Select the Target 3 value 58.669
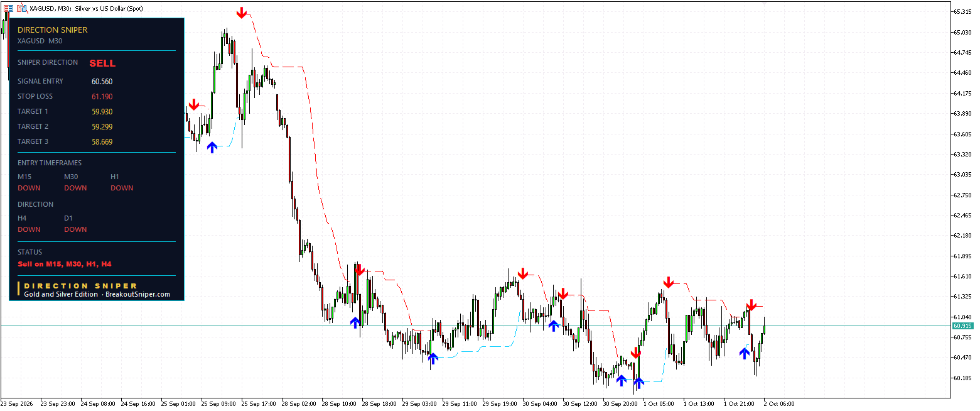980x411 pixels. point(102,142)
